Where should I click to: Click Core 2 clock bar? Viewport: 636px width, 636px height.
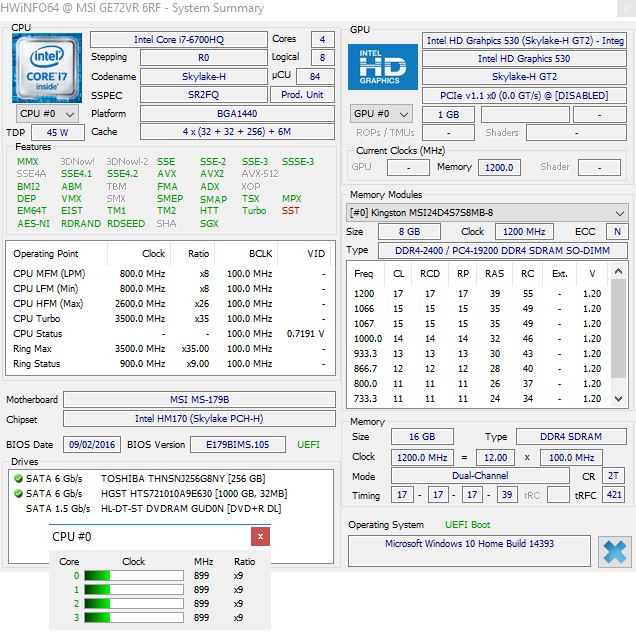pyautogui.click(x=134, y=604)
